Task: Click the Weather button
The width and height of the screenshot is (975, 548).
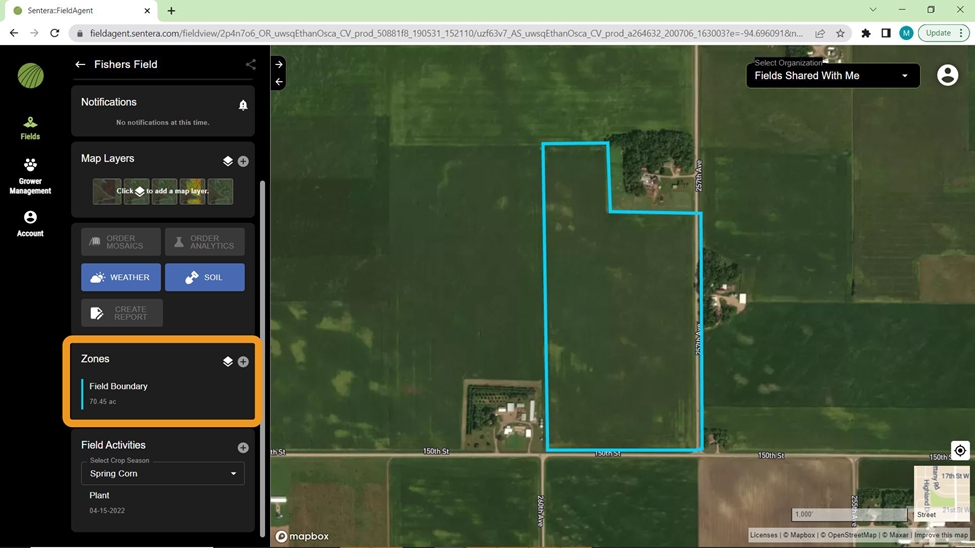Action: tap(121, 277)
